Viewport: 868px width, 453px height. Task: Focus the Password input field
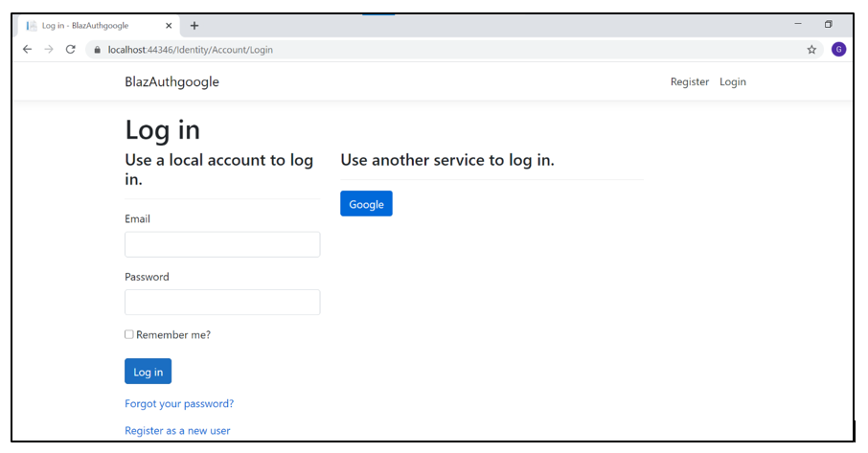click(222, 303)
